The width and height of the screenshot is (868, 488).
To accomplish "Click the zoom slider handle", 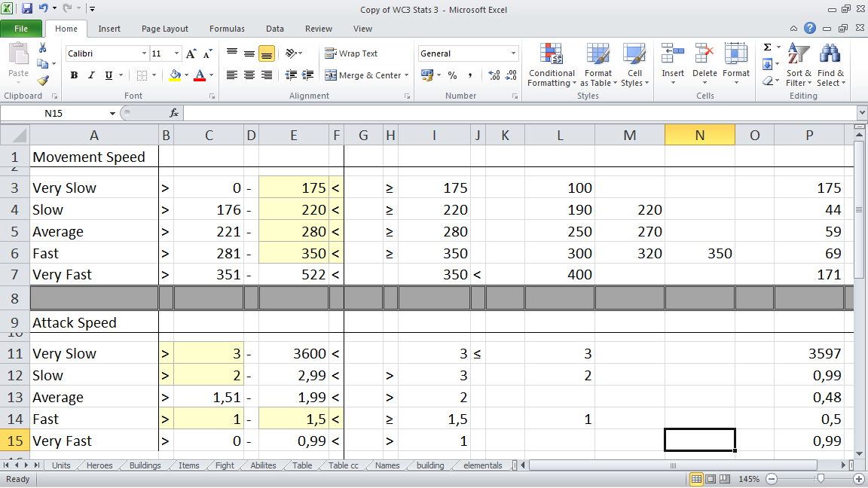I will (821, 479).
